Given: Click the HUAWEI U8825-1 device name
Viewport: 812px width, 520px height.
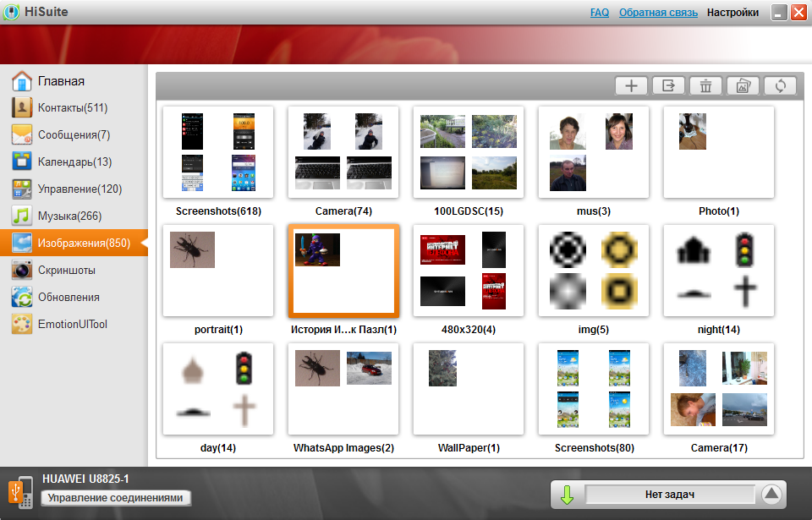Looking at the screenshot, I should (x=85, y=479).
